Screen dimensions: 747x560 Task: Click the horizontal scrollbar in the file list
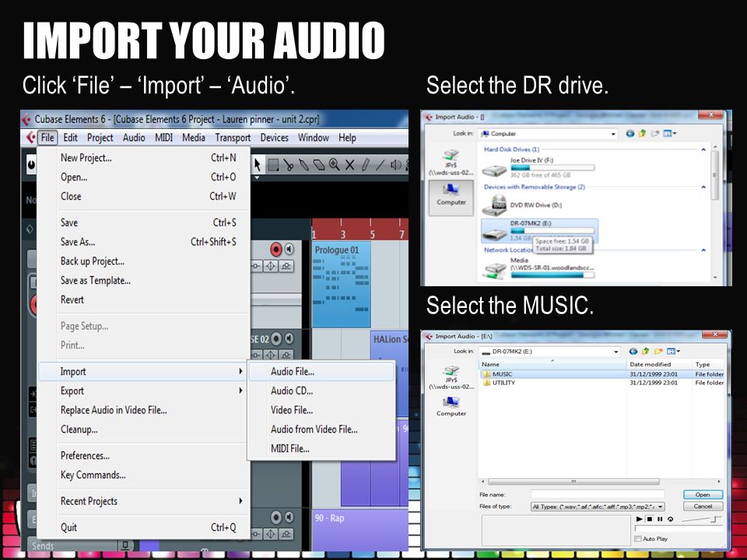[x=573, y=481]
